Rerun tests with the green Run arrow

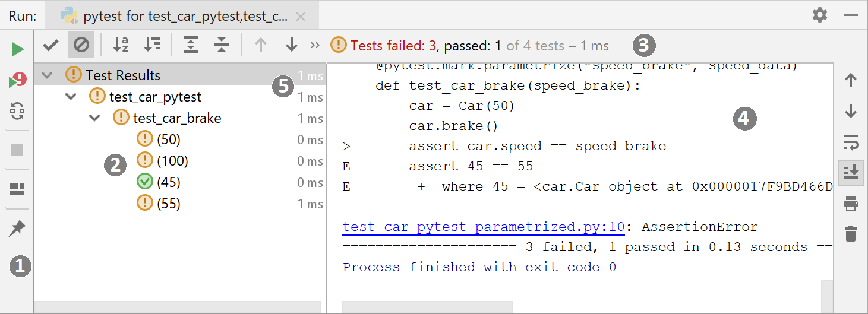(x=18, y=49)
